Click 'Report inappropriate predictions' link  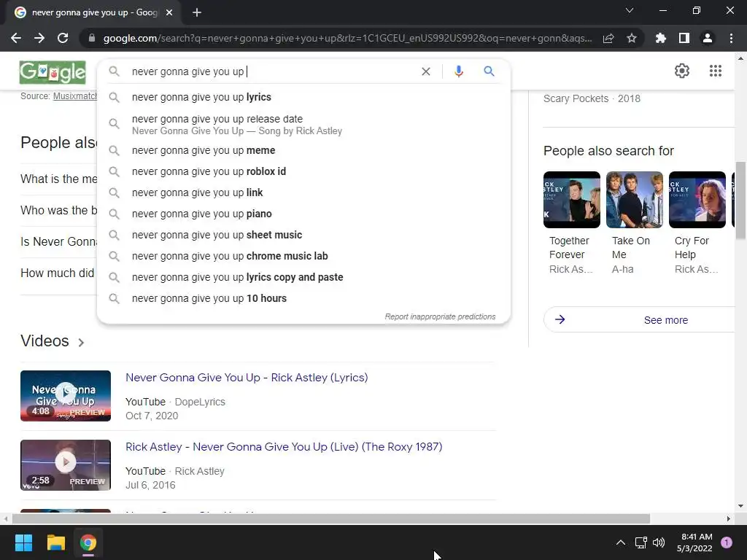click(440, 316)
